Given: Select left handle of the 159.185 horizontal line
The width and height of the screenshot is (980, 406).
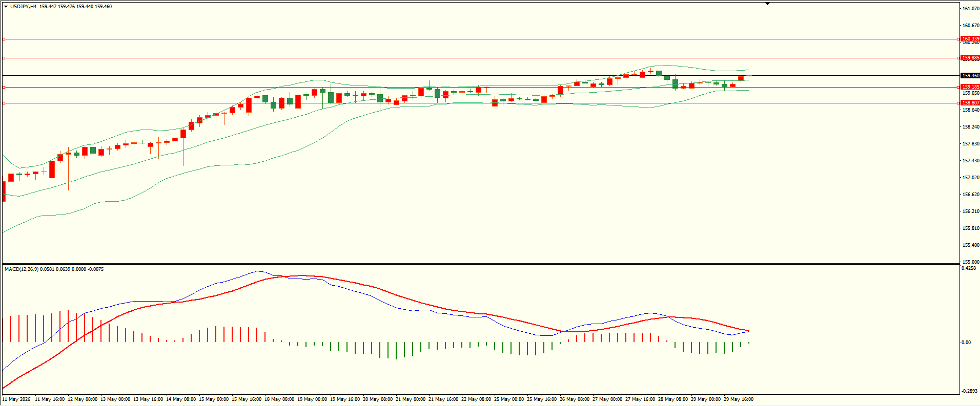Looking at the screenshot, I should tap(4, 87).
